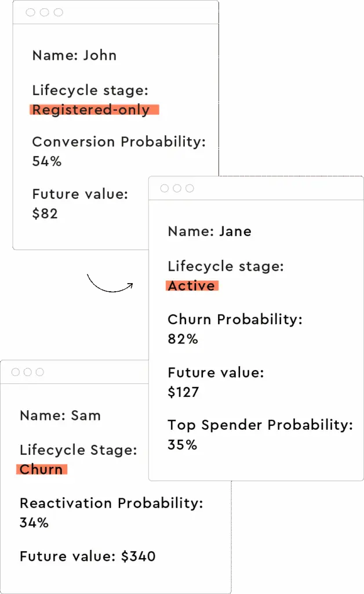Click Sam's Future value: $340 line
Screen dimensions: 364x594
[88, 556]
